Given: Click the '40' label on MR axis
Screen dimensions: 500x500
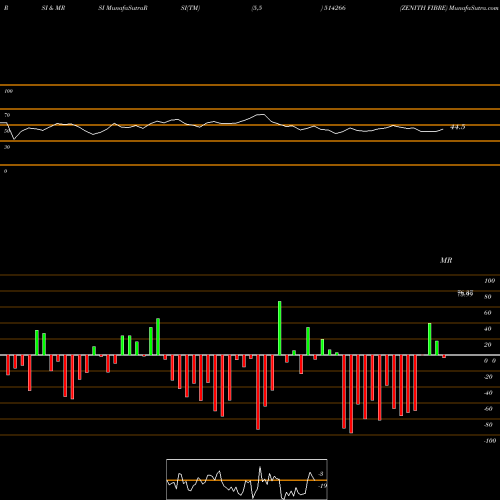Looking at the screenshot, I should point(488,329).
